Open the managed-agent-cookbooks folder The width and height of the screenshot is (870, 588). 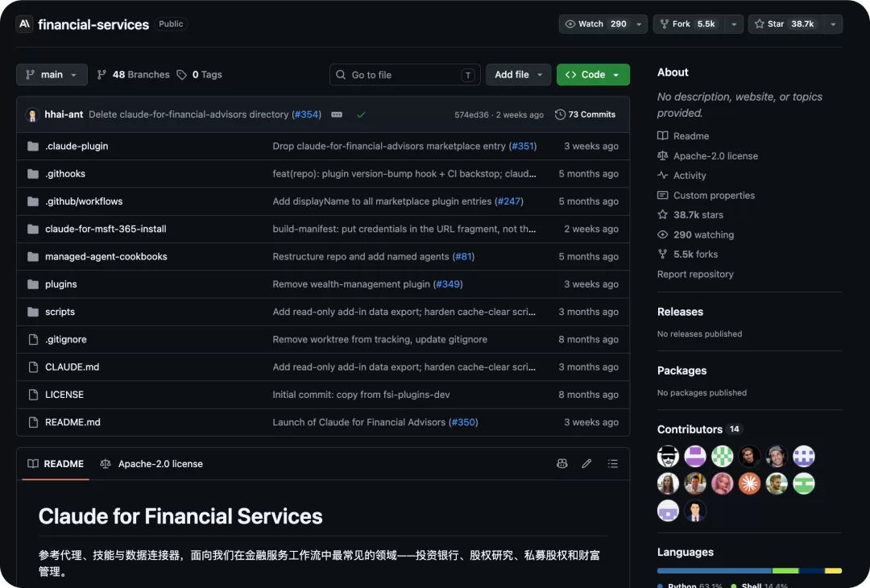pos(106,257)
